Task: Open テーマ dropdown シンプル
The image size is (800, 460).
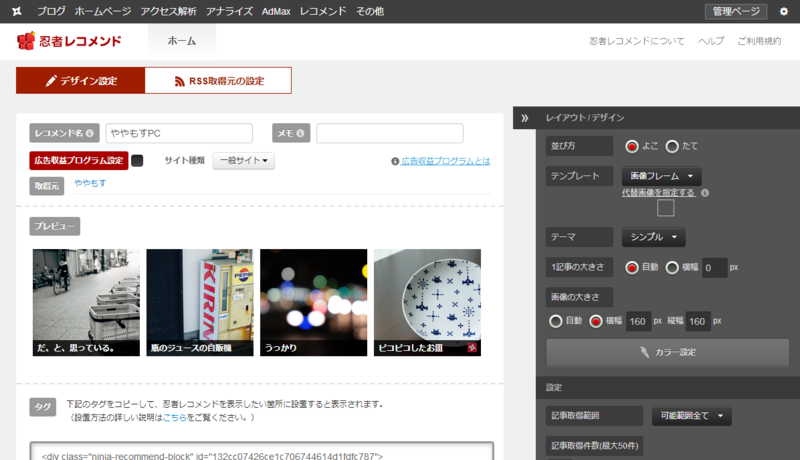Action: (654, 237)
